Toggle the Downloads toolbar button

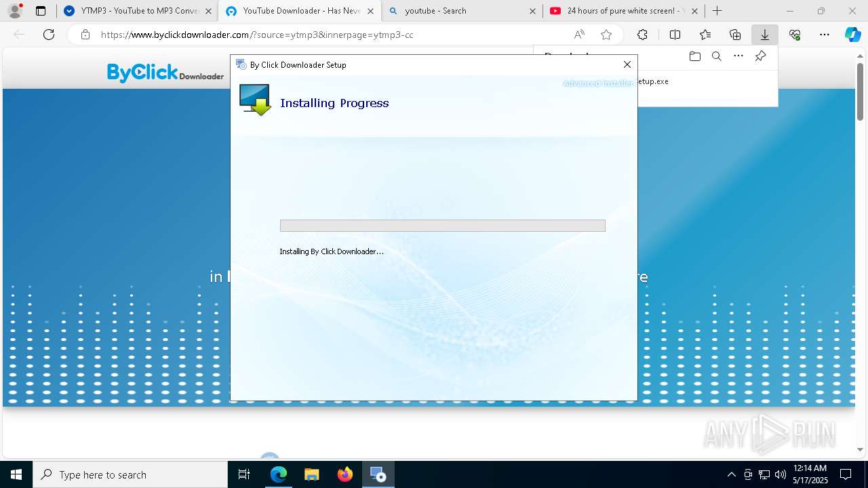(x=765, y=35)
